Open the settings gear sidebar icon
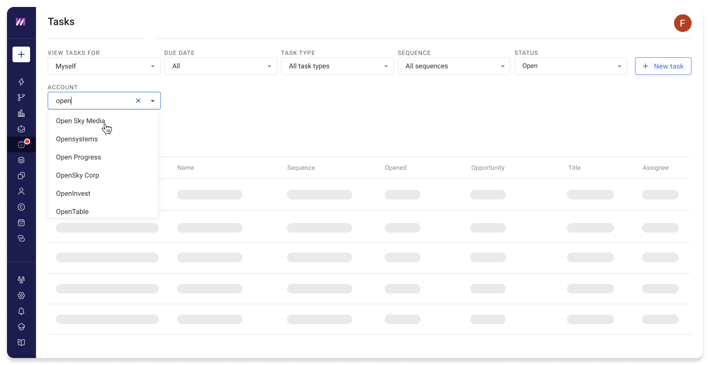This screenshot has height=365, width=710. click(21, 295)
